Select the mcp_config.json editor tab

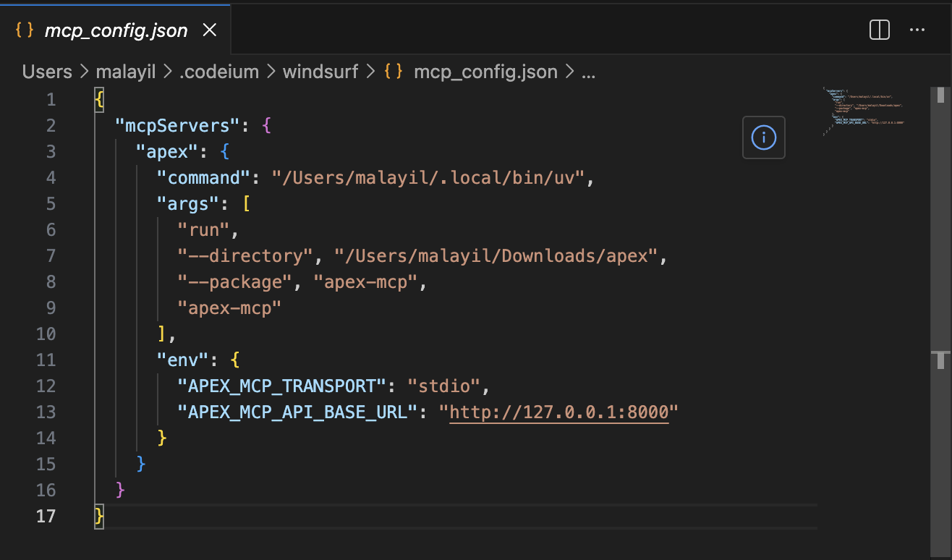click(x=116, y=30)
